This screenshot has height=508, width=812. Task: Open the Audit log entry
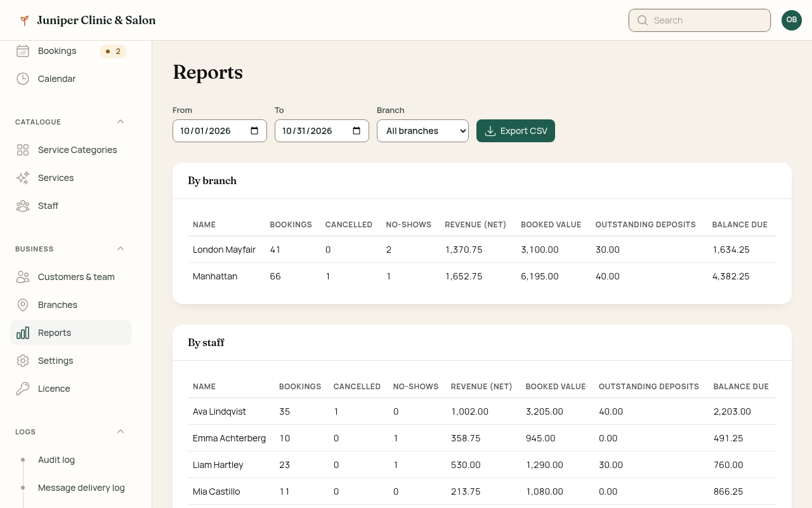click(x=71, y=460)
